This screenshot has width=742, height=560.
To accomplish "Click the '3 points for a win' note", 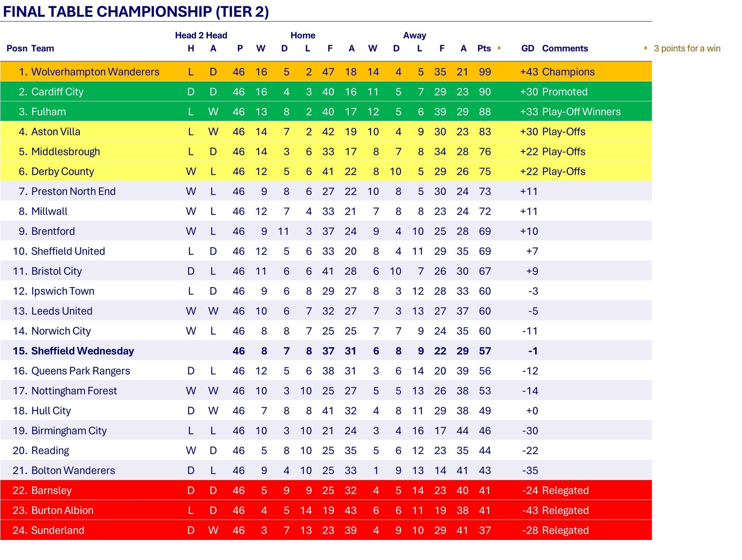I will coord(687,48).
